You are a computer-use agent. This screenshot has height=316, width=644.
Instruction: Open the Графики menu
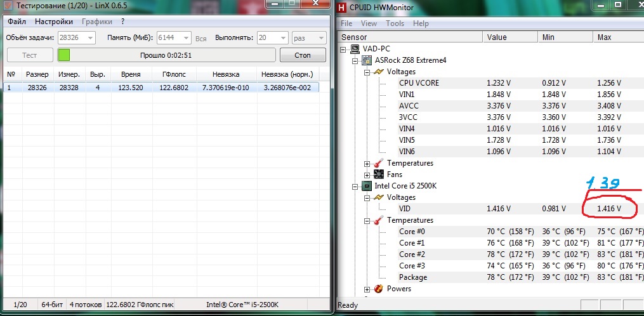97,22
